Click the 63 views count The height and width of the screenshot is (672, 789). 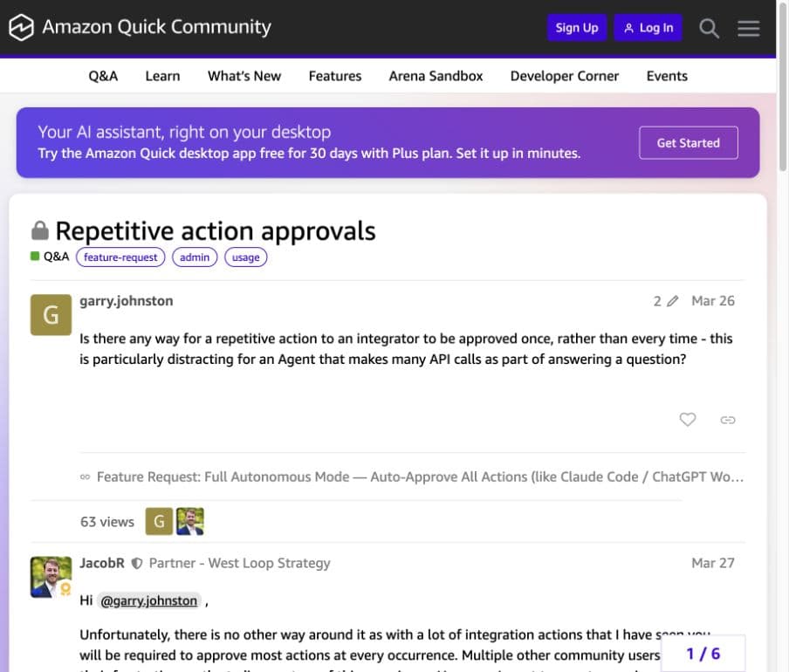pos(107,522)
